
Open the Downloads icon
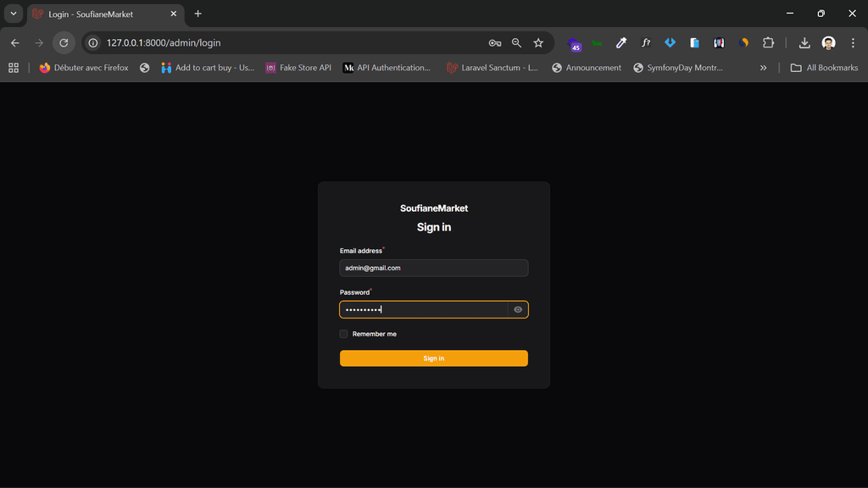pos(804,42)
